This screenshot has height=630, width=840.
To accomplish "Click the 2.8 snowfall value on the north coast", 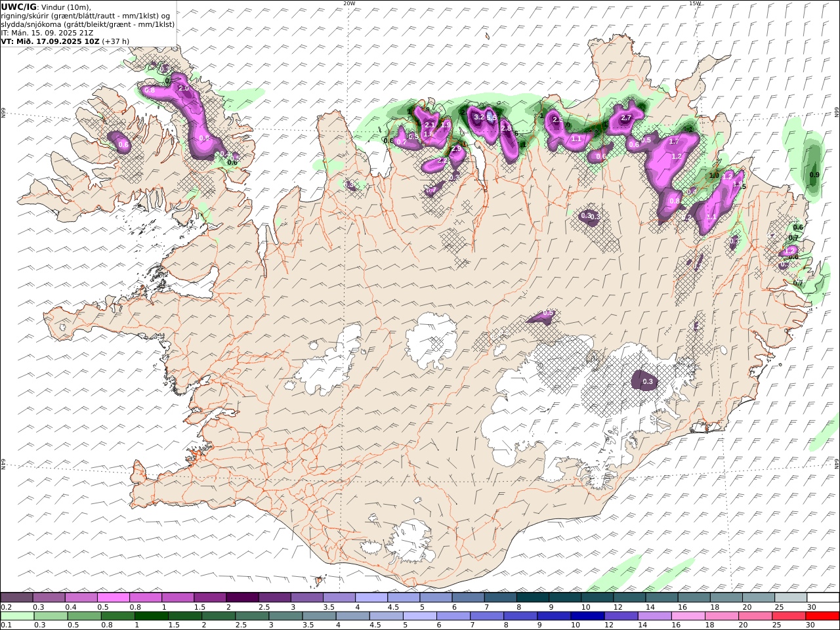I will [506, 128].
